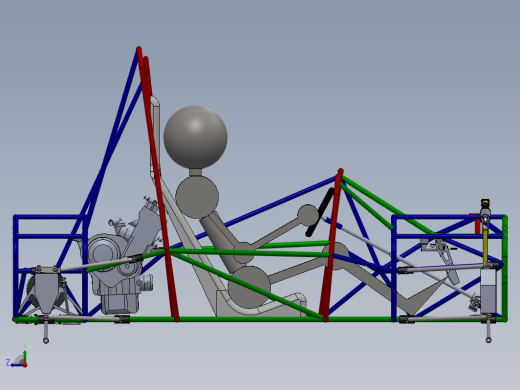Pick the black steering wheel
Image resolution: width=520 pixels, height=390 pixels.
click(319, 212)
